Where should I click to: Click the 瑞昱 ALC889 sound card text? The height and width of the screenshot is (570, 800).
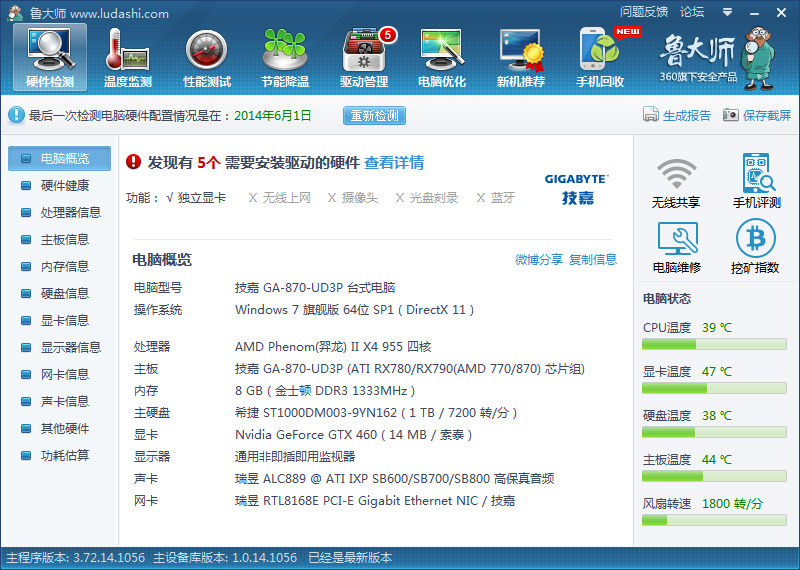pyautogui.click(x=395, y=479)
